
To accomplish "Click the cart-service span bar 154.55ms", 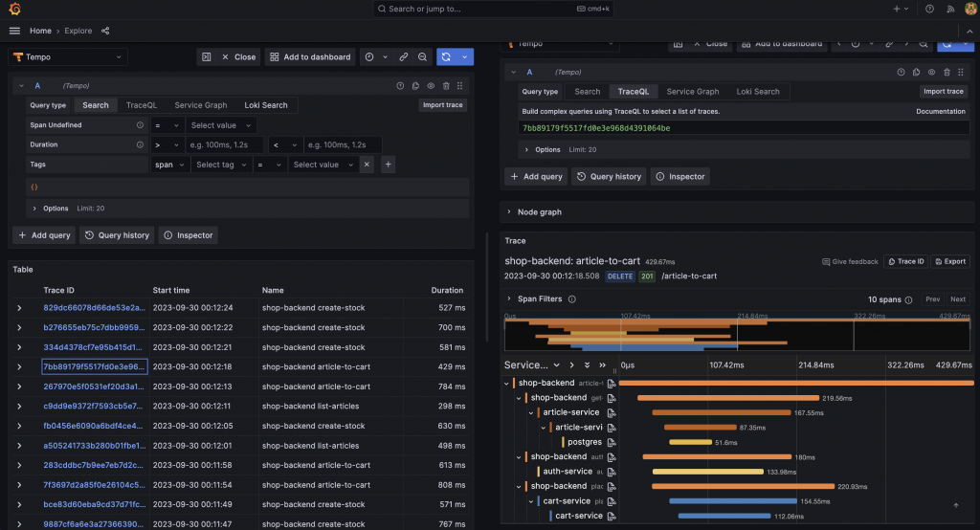I will 732,501.
